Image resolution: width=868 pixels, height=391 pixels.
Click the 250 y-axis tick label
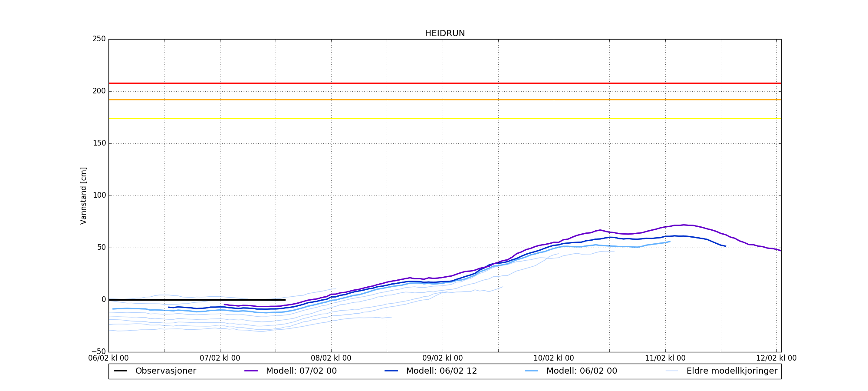[99, 39]
